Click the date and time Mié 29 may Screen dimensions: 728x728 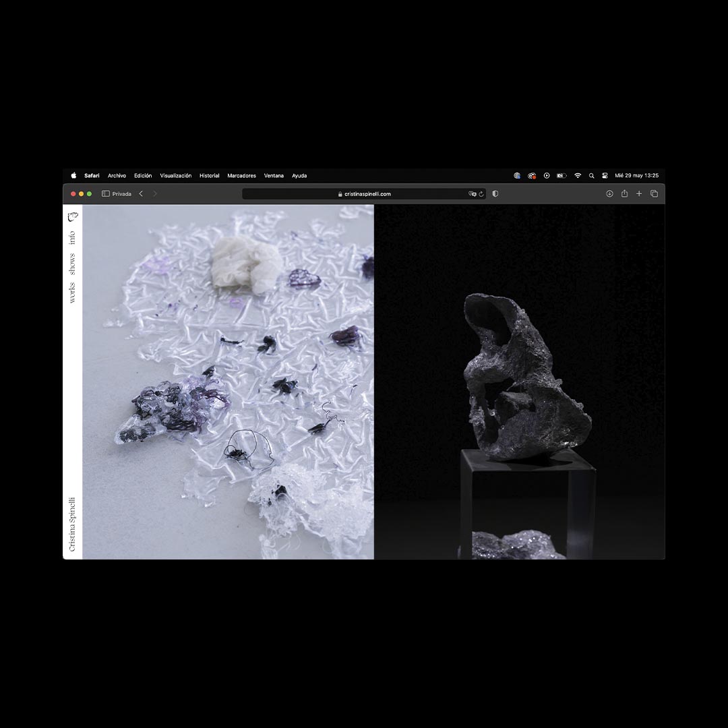tap(636, 175)
